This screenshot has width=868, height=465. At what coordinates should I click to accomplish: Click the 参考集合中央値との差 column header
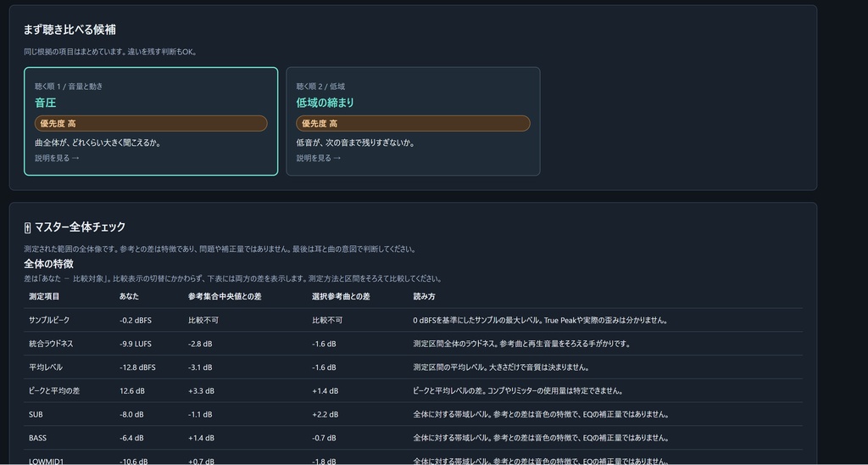click(x=225, y=296)
